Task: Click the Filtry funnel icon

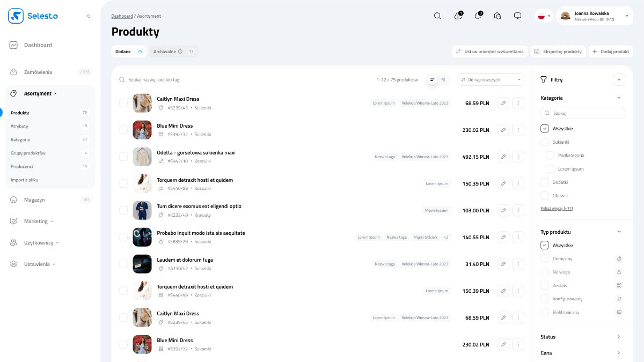Action: click(544, 79)
